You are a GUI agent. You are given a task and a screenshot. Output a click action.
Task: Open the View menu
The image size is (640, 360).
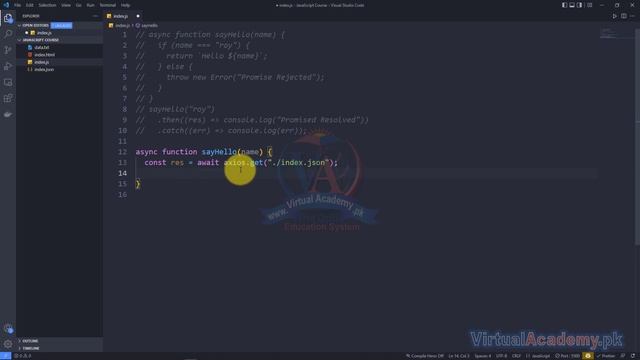(66, 5)
